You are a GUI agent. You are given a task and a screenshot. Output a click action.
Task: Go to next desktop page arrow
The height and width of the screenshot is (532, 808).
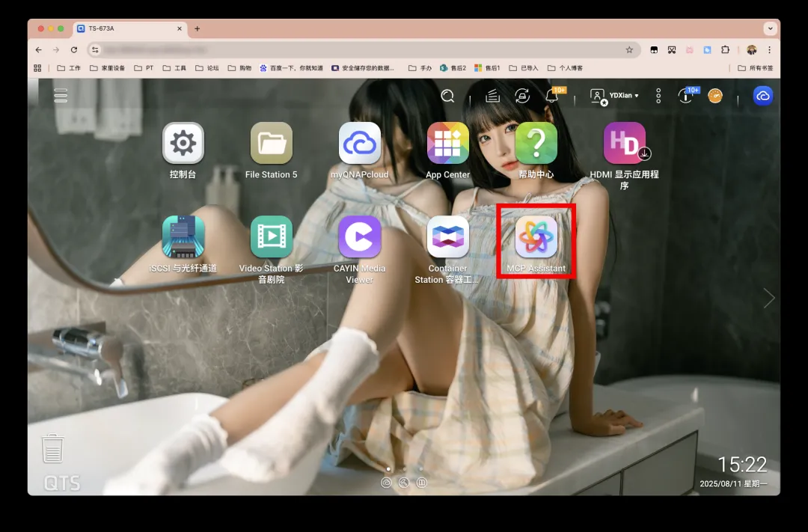pyautogui.click(x=768, y=298)
